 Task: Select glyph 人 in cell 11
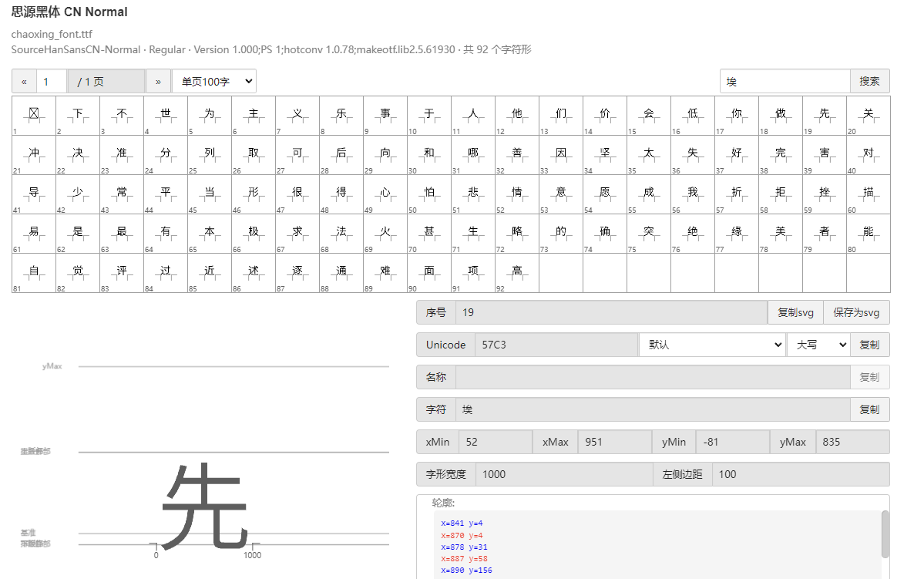(x=473, y=116)
